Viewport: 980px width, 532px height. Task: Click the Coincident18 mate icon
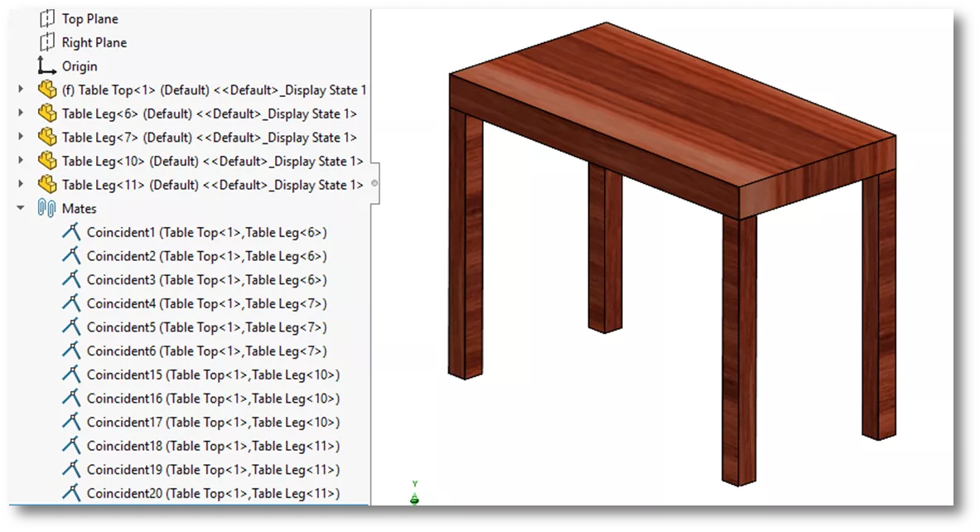pos(72,446)
